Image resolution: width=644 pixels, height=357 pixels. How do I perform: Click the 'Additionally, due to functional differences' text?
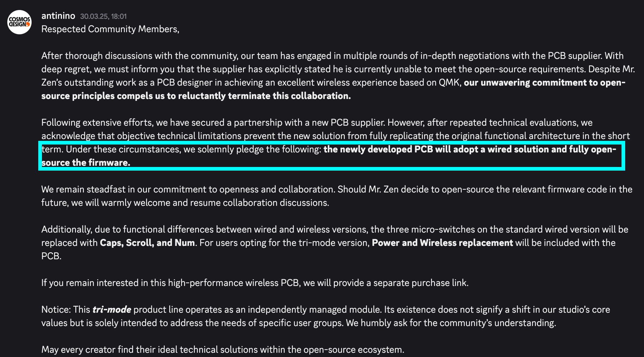[127, 229]
